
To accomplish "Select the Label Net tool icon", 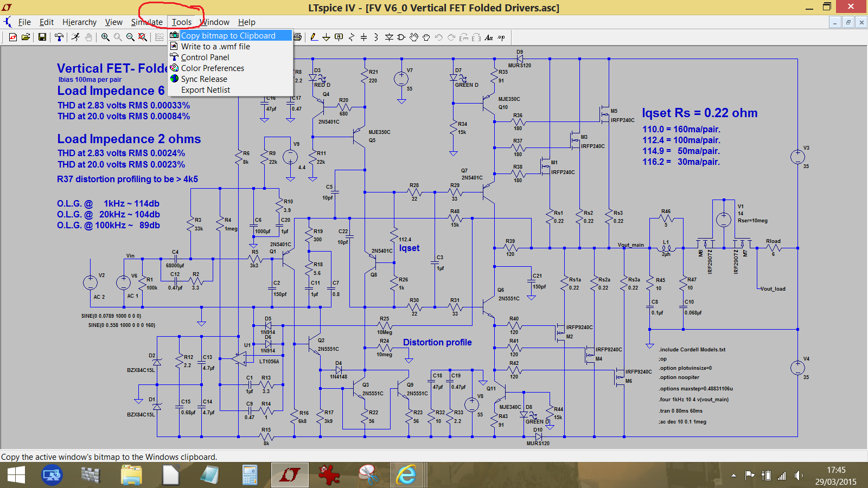I will [339, 37].
